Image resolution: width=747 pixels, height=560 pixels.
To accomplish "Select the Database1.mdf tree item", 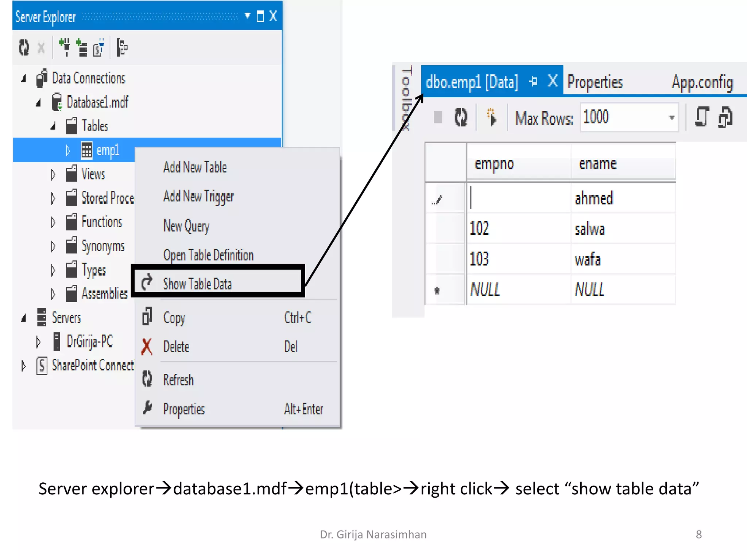I will tap(97, 102).
